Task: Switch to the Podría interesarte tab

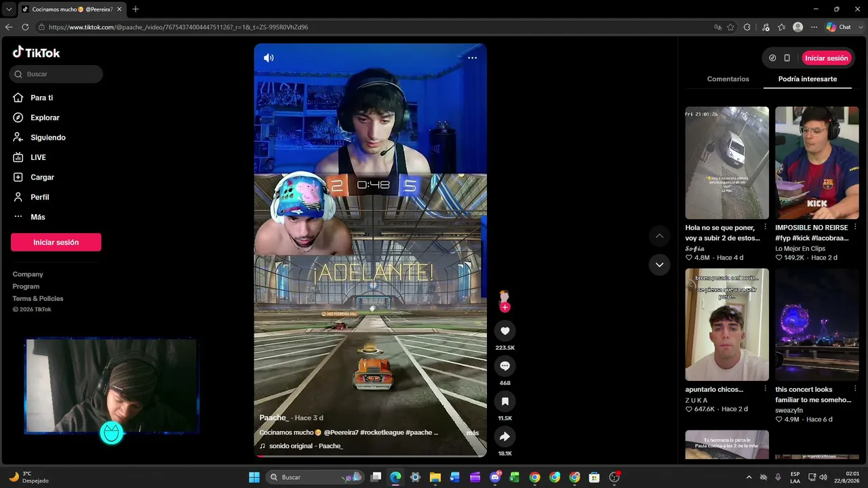Action: point(807,79)
